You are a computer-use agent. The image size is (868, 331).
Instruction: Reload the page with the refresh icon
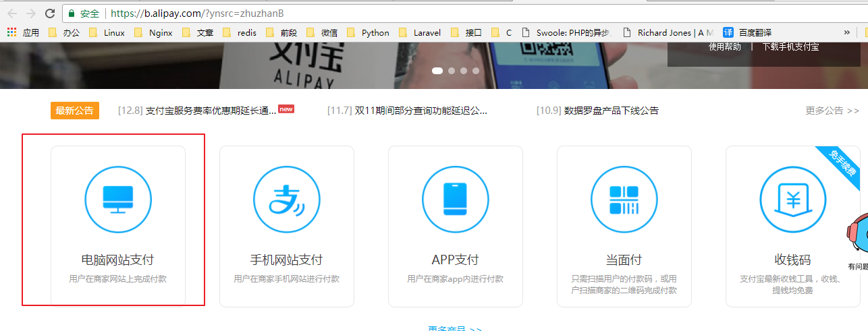click(50, 13)
